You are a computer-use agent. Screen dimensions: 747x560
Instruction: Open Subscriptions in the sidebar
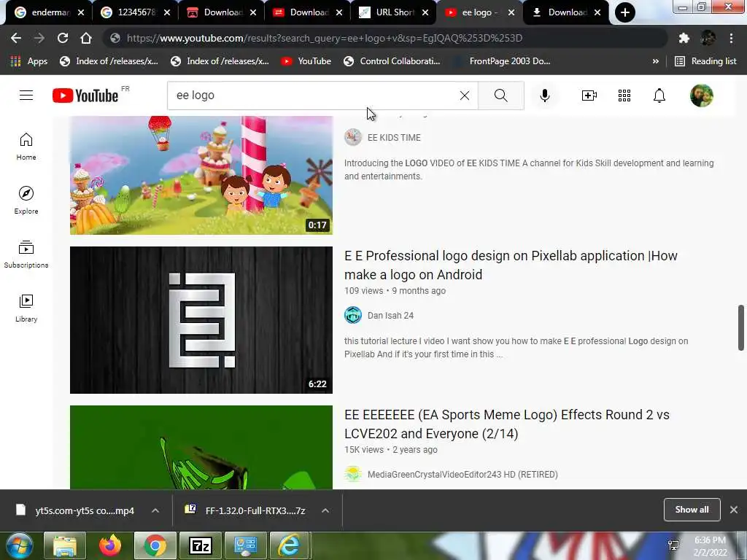click(26, 254)
